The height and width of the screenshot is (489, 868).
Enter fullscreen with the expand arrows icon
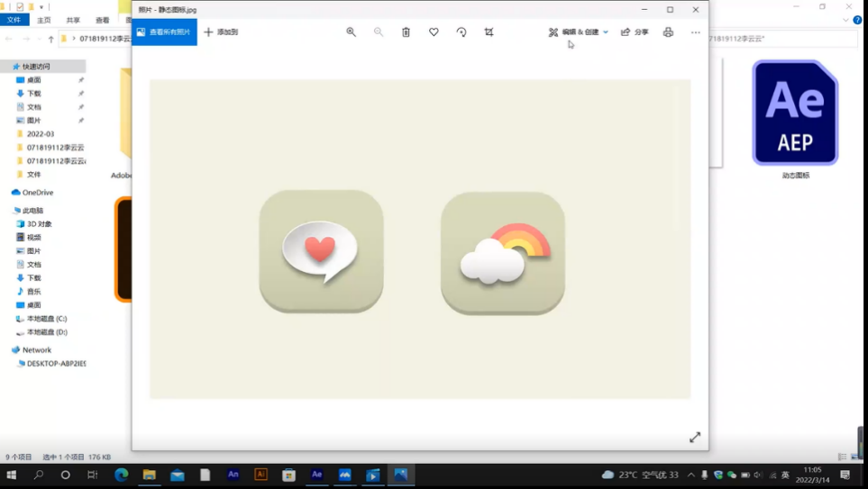click(695, 437)
